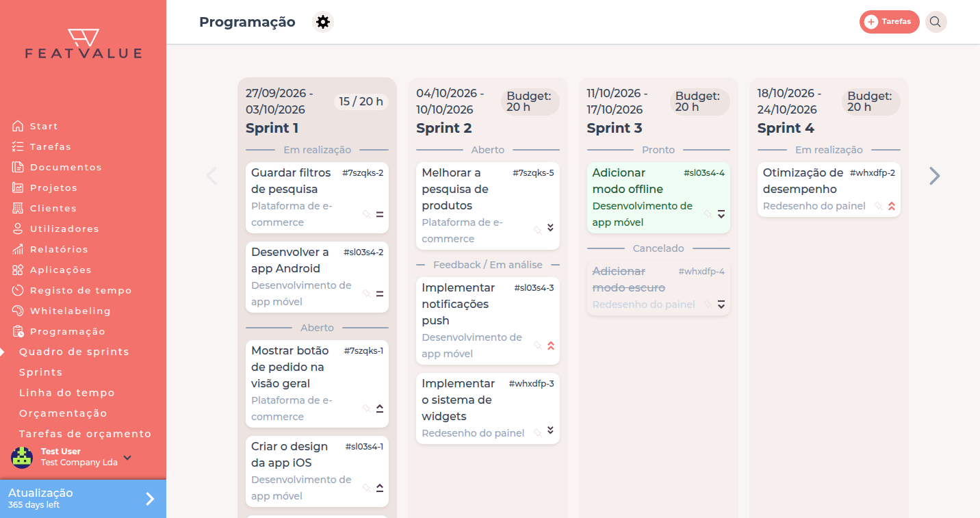Select Orçamentação submenu item
The height and width of the screenshot is (518, 980).
[63, 413]
